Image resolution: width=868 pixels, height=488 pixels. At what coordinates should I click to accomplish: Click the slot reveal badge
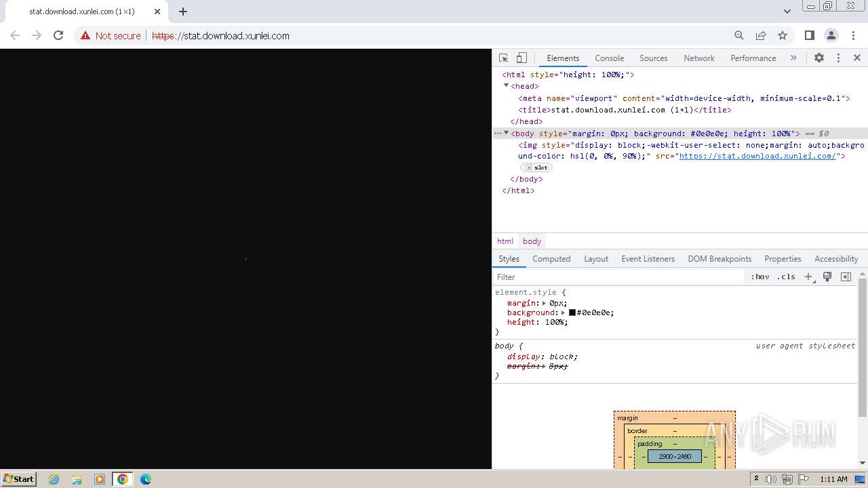click(536, 167)
